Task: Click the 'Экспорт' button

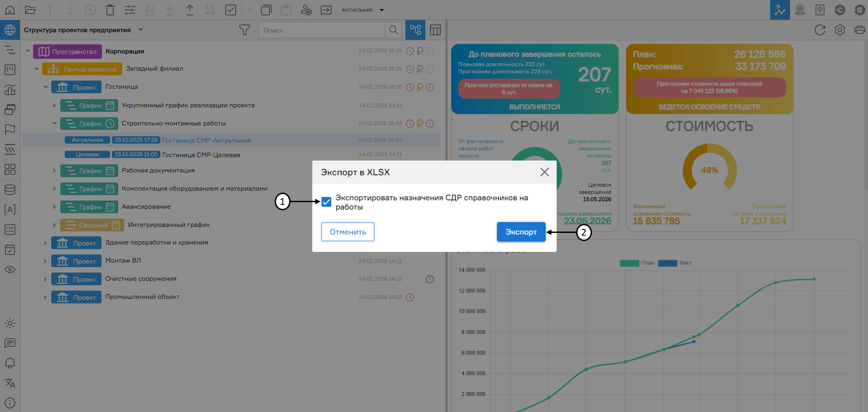Action: 521,232
